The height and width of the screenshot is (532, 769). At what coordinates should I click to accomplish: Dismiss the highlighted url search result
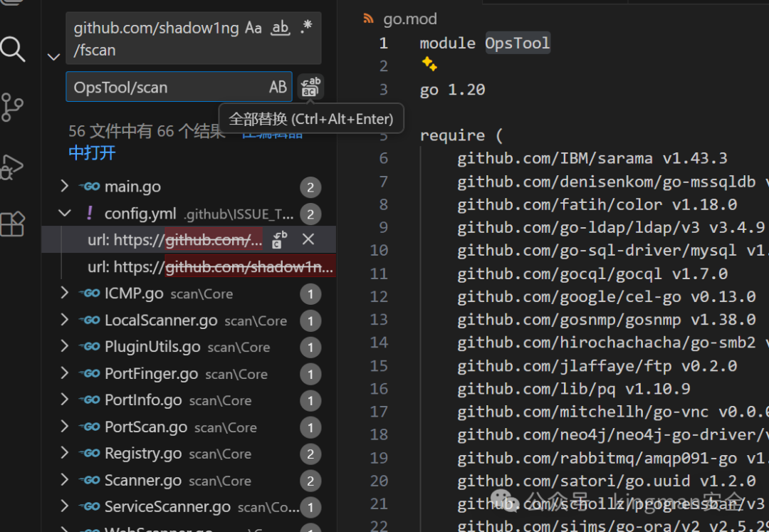tap(308, 240)
